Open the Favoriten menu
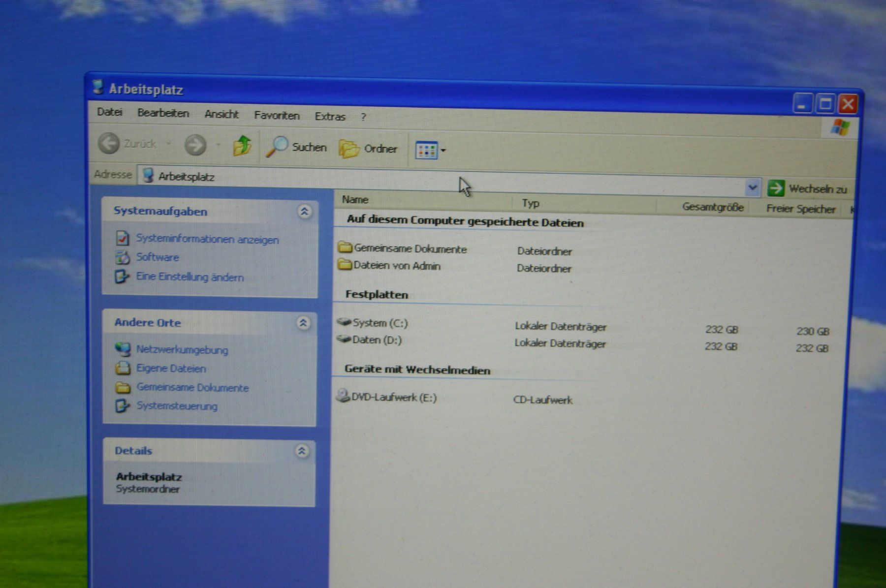This screenshot has width=886, height=588. tap(277, 116)
